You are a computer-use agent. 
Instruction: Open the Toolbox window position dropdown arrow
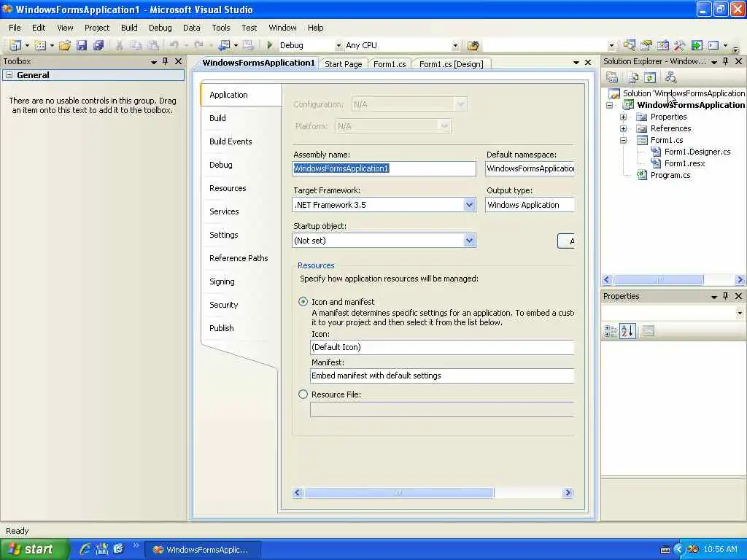153,62
